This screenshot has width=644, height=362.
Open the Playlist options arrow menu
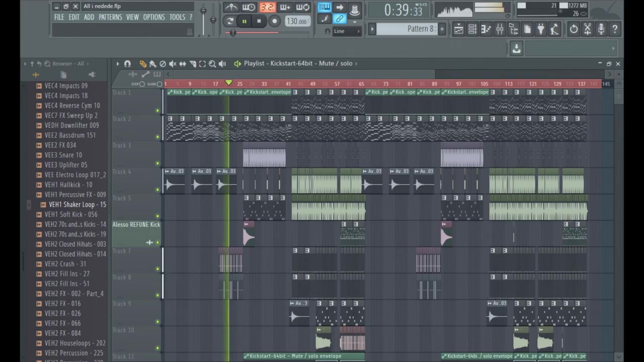tap(118, 64)
